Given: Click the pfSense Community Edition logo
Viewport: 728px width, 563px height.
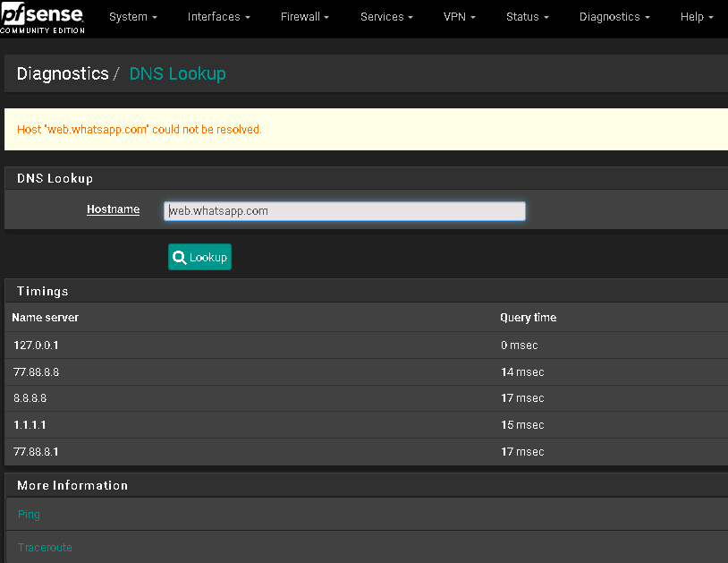Looking at the screenshot, I should [42, 18].
